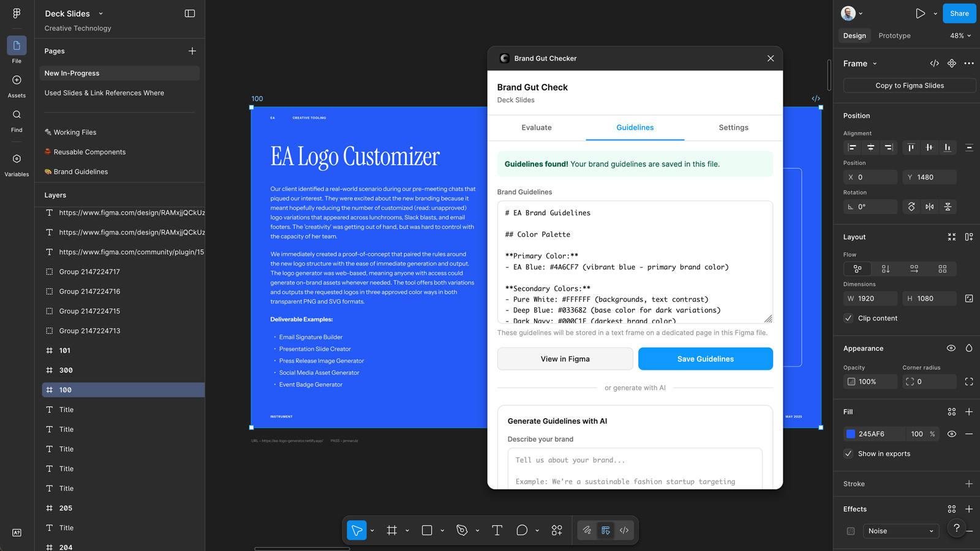Select the layer named 300
This screenshot has height=551, width=980.
[x=123, y=370]
